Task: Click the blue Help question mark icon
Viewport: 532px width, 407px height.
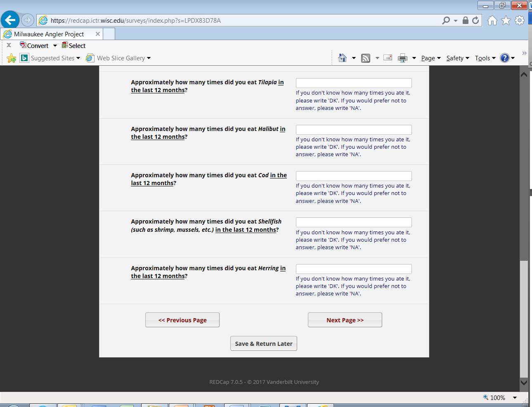Action: 505,58
